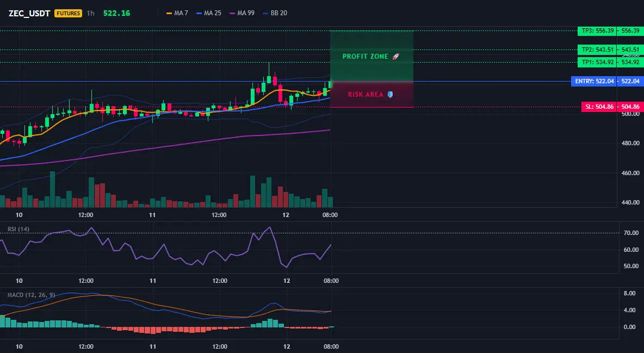The height and width of the screenshot is (353, 644).
Task: Click the 8.00 MACD axis value
Action: pos(630,293)
